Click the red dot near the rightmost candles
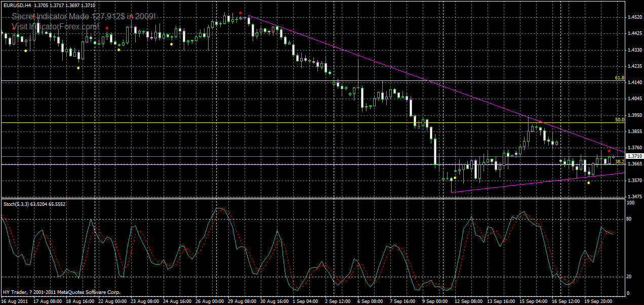Viewport: 644px width, 305px height. tap(609, 151)
